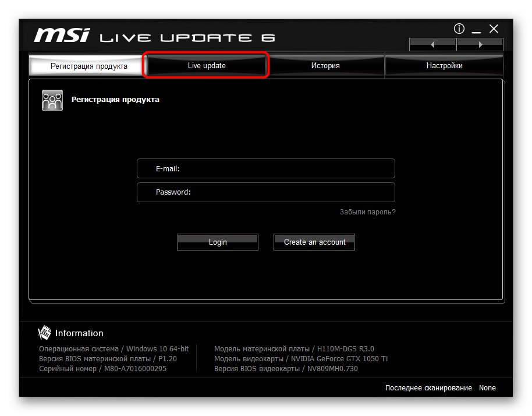Click the Login button

pyautogui.click(x=218, y=242)
